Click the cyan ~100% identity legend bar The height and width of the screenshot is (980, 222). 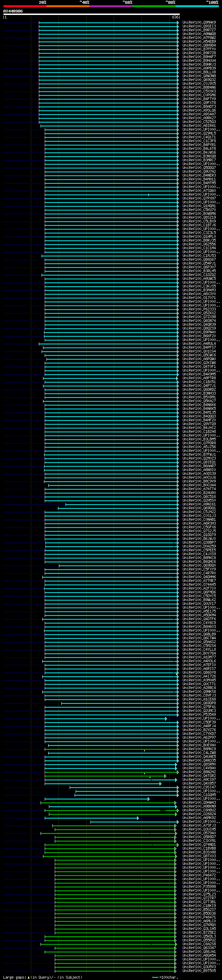tap(197, 6)
